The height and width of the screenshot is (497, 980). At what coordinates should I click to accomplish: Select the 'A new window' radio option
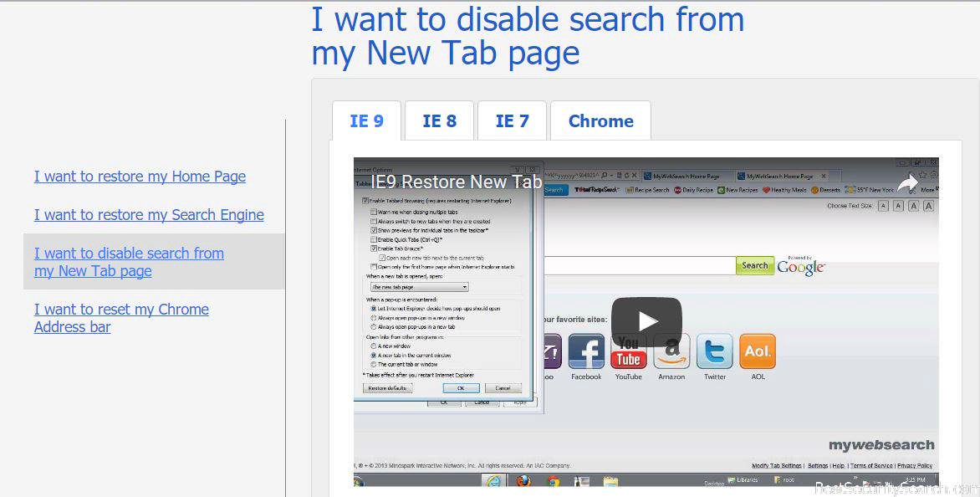(x=374, y=346)
